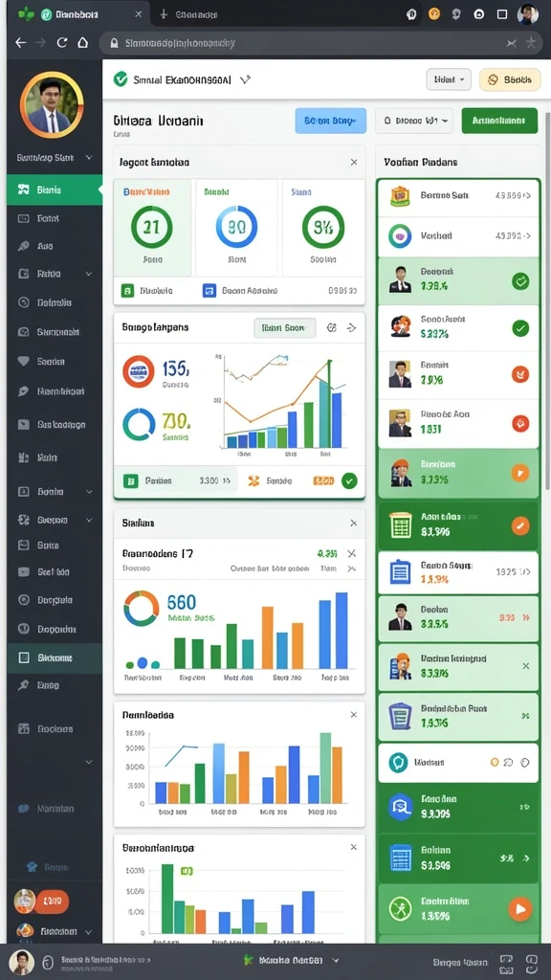Expand the lone chevron in the lower sidebar
The width and height of the screenshot is (551, 980).
89,762
